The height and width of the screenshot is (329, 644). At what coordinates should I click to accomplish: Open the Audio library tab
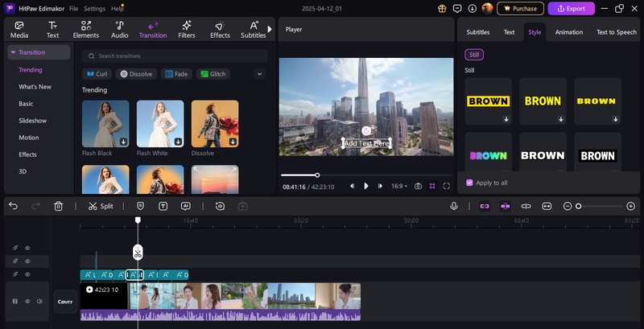coord(119,30)
